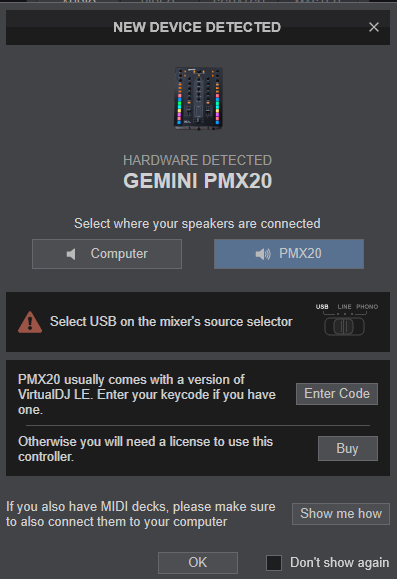Screen dimensions: 397x579
Task: Select PMX20 as the speaker output
Action: coord(289,254)
